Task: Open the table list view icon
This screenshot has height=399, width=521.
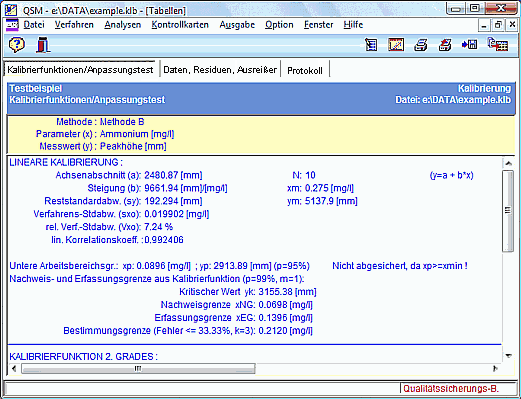Action: [371, 45]
